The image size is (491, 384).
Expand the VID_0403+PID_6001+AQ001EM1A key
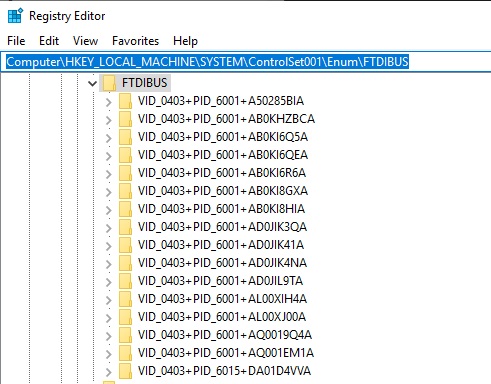[109, 354]
